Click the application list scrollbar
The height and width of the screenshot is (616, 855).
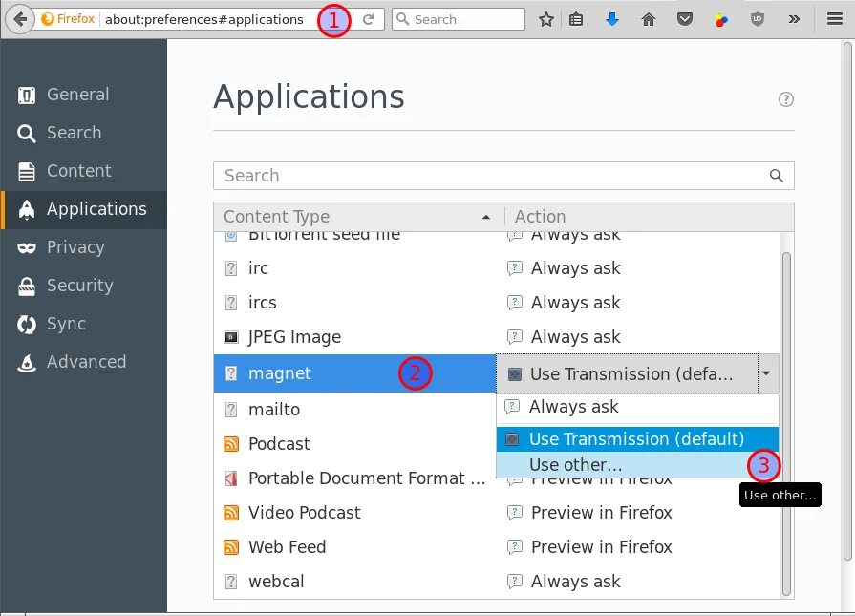(786, 424)
